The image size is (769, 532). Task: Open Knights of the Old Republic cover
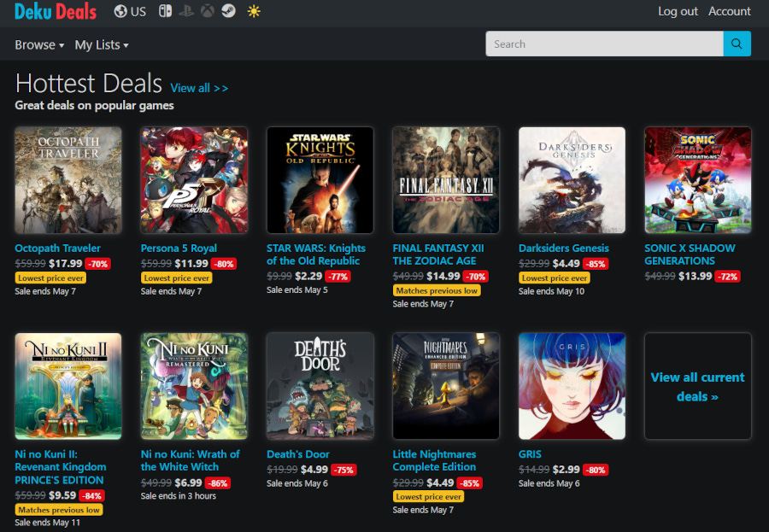pos(320,180)
